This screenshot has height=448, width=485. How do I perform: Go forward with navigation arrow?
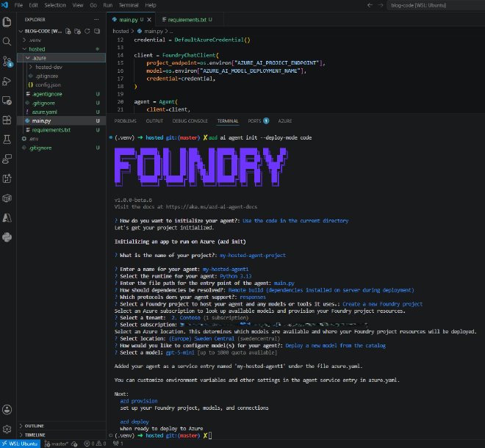click(381, 5)
